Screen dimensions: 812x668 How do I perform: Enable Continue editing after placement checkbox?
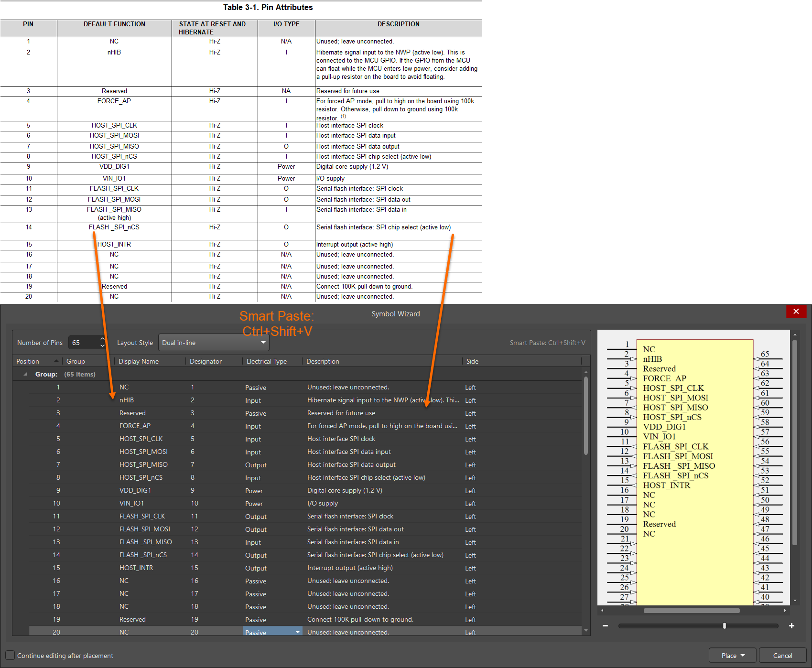click(x=10, y=656)
